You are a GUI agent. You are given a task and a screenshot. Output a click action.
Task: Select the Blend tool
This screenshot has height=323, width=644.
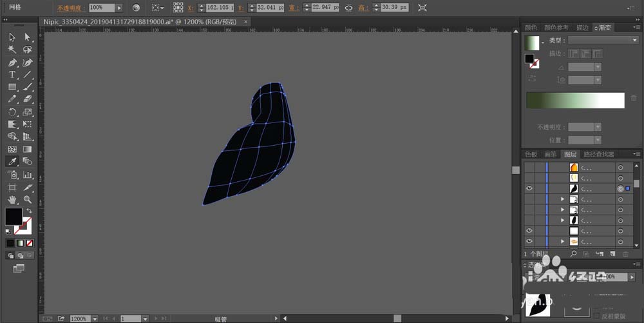27,161
